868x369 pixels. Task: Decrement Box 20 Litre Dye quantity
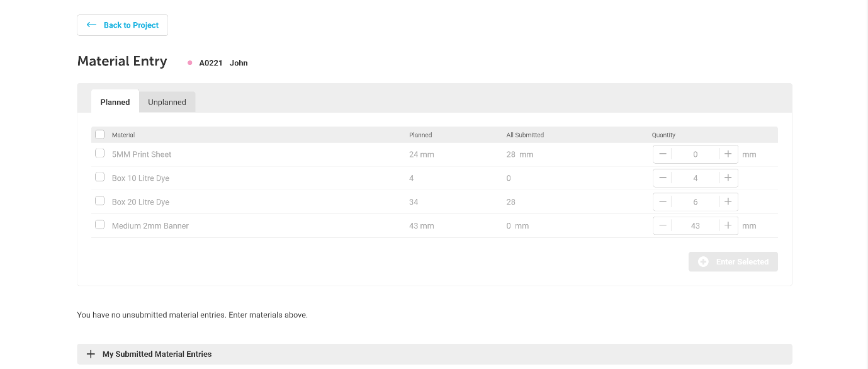(663, 202)
